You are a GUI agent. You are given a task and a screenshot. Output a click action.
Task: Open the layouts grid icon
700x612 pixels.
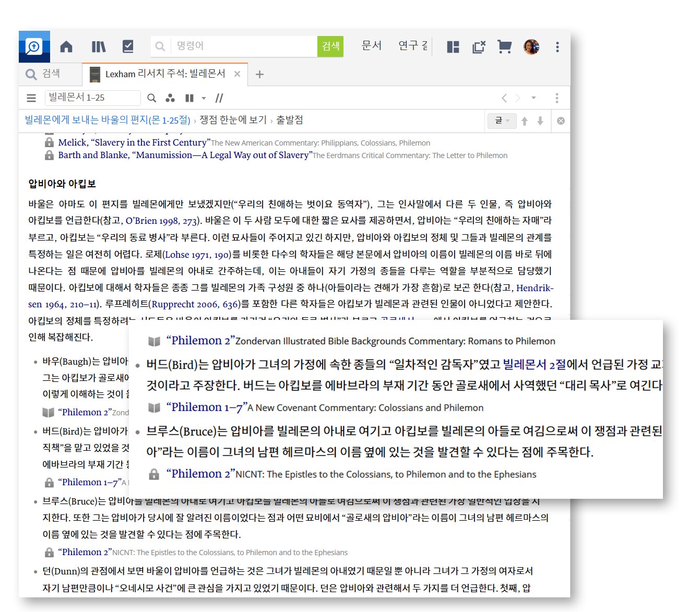click(453, 47)
